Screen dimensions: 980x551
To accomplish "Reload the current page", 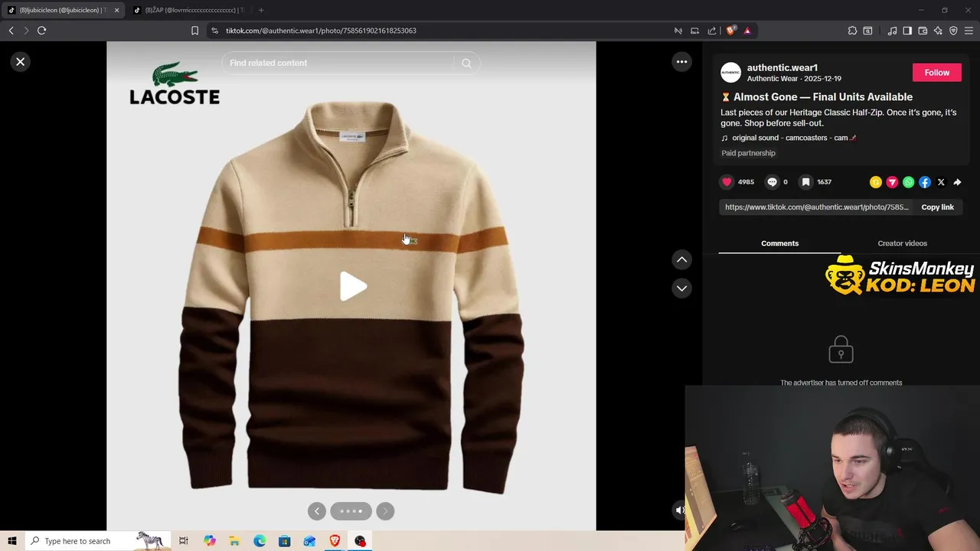I will pos(41,31).
